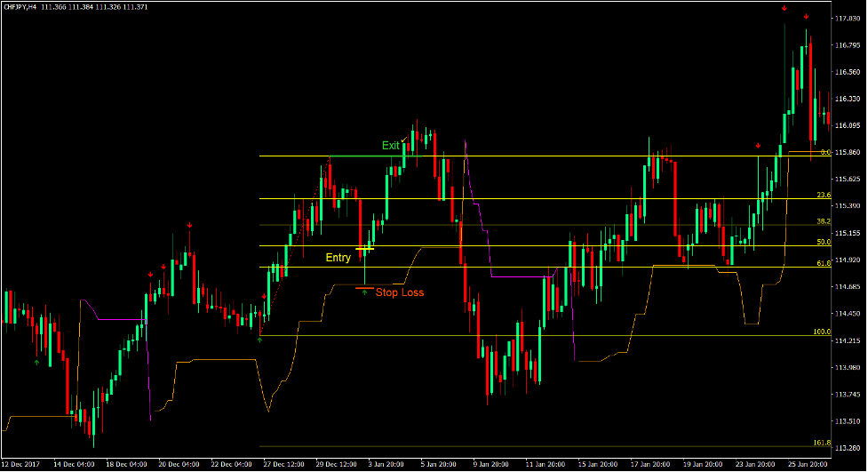
Task: Click the topmost red down arrow at upper right
Action: (x=784, y=8)
